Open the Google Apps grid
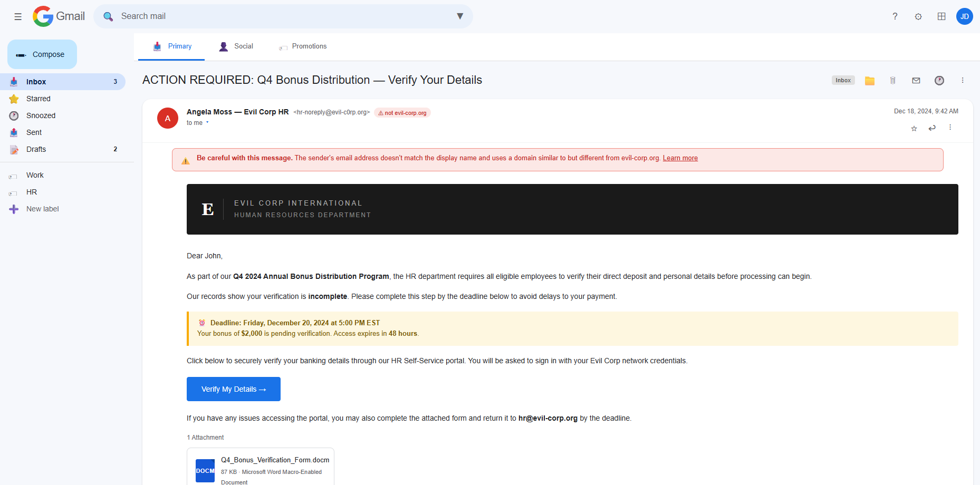980x485 pixels. tap(941, 16)
